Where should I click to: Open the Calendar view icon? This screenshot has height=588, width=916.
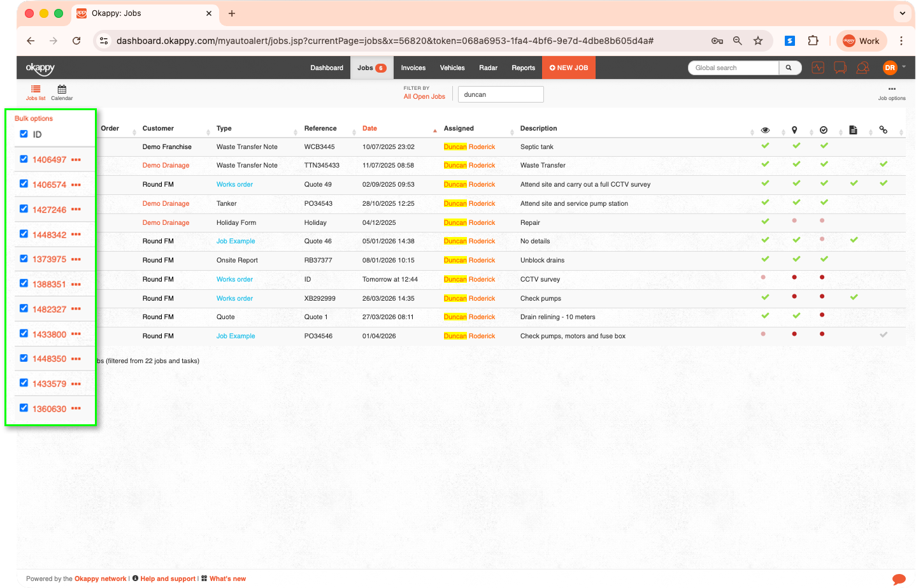point(62,91)
